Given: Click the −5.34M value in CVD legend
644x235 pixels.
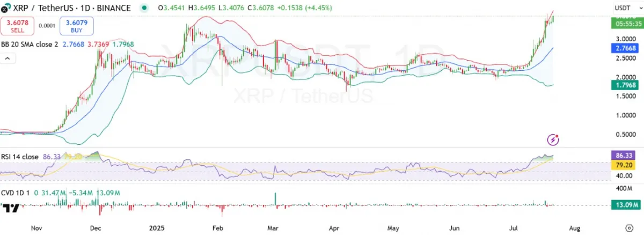Looking at the screenshot, I should click(80, 193).
